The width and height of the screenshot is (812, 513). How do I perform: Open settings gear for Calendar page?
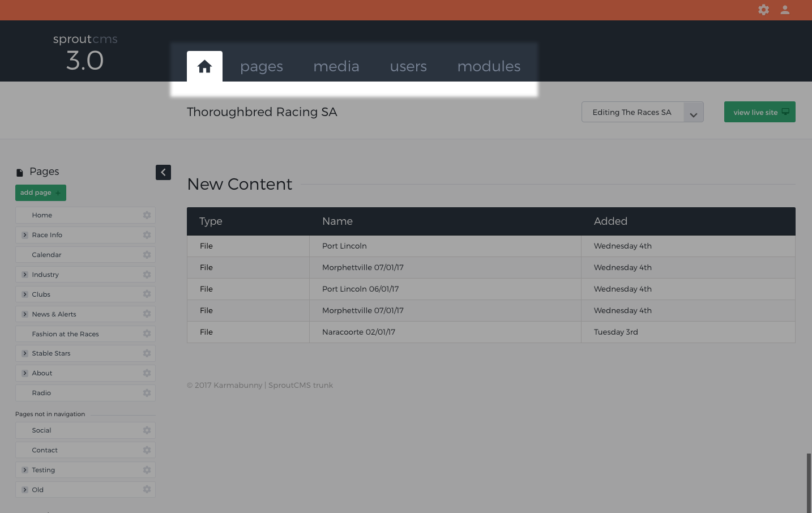147,255
